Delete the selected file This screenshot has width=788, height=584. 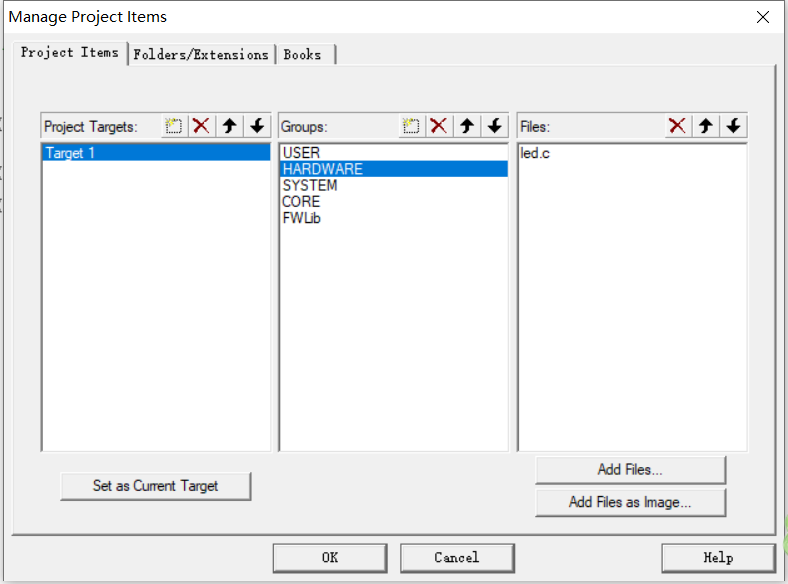(x=677, y=126)
